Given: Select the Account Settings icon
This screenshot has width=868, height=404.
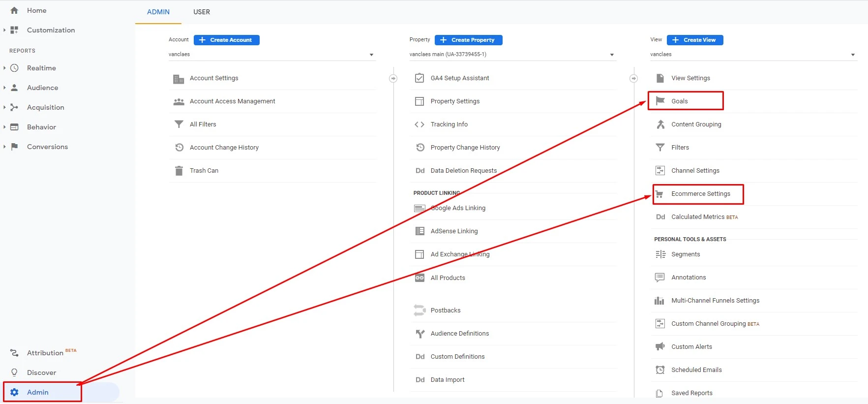Looking at the screenshot, I should (x=179, y=78).
